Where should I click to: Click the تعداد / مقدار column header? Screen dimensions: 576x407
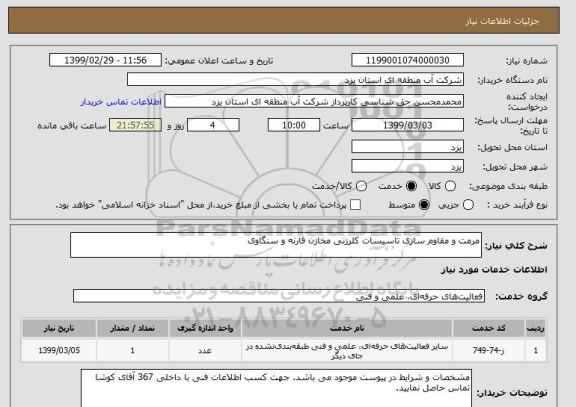(x=132, y=328)
